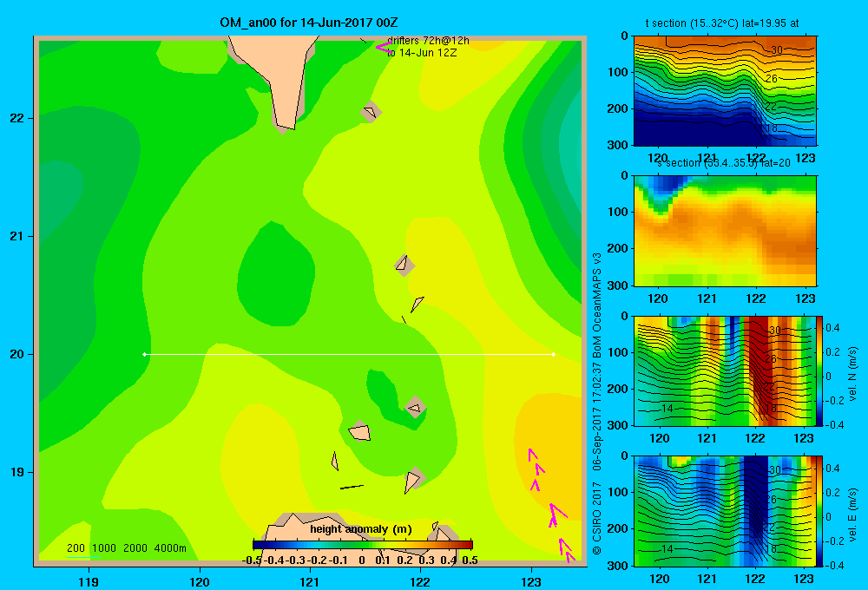Click the 'height anomaly (m)' label
Image resolution: width=868 pixels, height=590 pixels.
click(x=361, y=529)
